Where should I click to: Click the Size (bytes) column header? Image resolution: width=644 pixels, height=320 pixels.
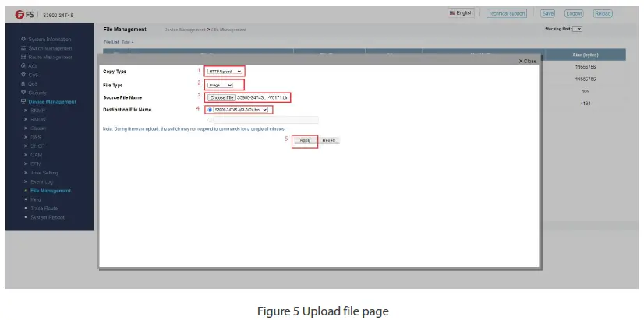pyautogui.click(x=586, y=55)
